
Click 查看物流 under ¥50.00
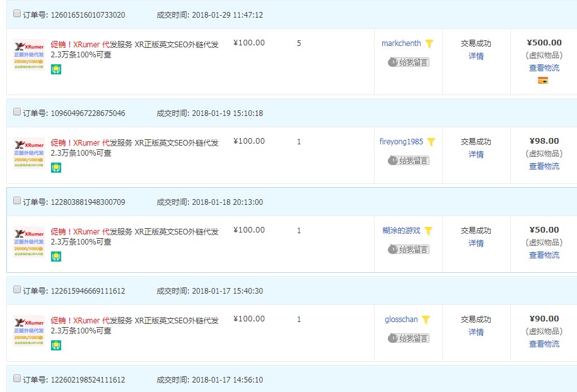(x=544, y=255)
